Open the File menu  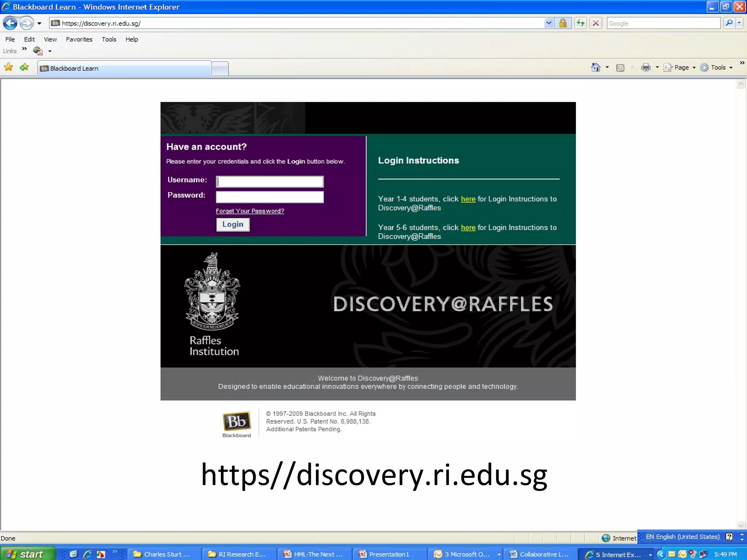[10, 39]
